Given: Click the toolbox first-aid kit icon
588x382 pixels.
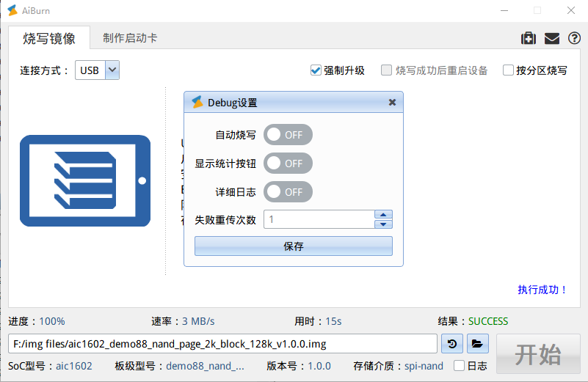Looking at the screenshot, I should pyautogui.click(x=528, y=39).
